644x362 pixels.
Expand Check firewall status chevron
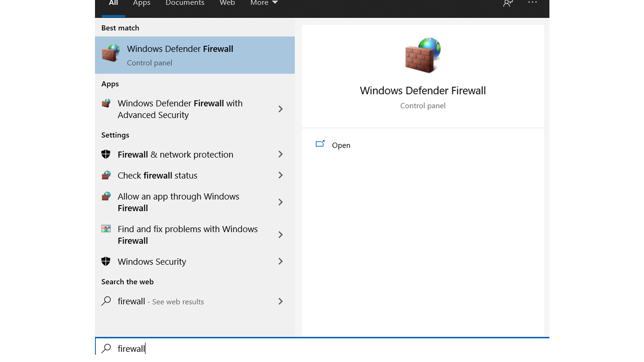[x=281, y=175]
